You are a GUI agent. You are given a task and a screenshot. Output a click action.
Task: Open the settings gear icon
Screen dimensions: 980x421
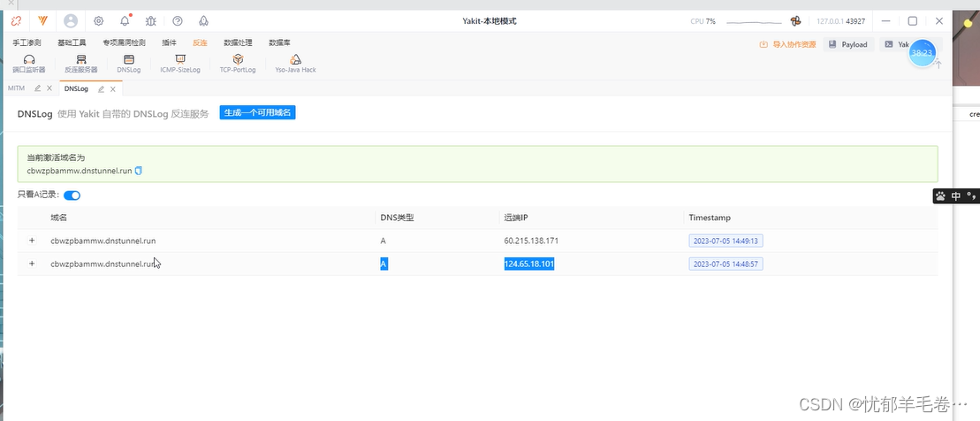99,20
